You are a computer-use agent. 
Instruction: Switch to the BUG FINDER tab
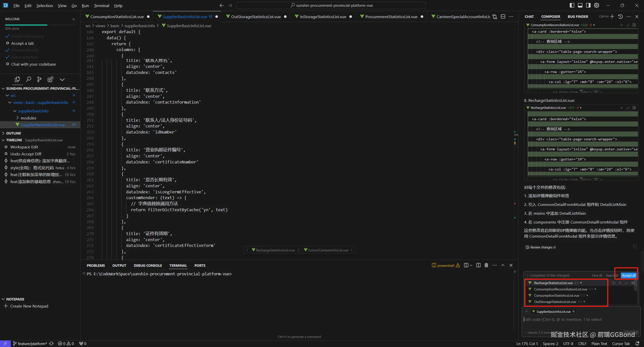(578, 17)
